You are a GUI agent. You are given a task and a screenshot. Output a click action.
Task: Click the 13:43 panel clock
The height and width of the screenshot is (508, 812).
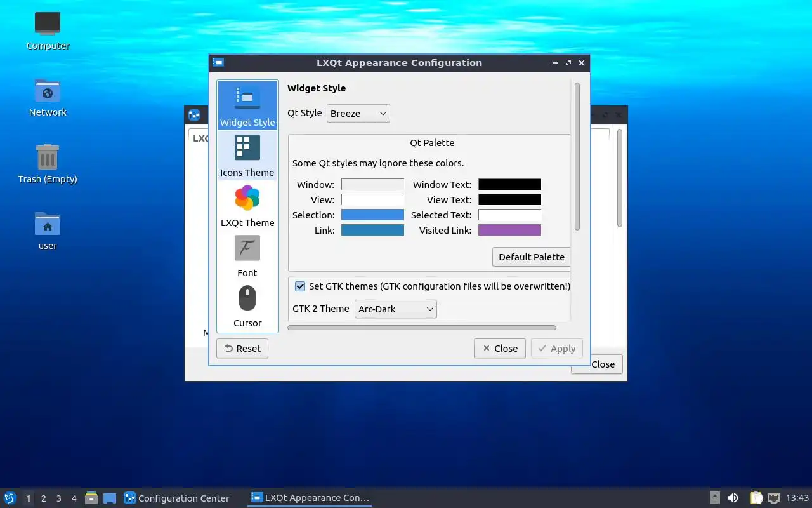click(x=797, y=498)
